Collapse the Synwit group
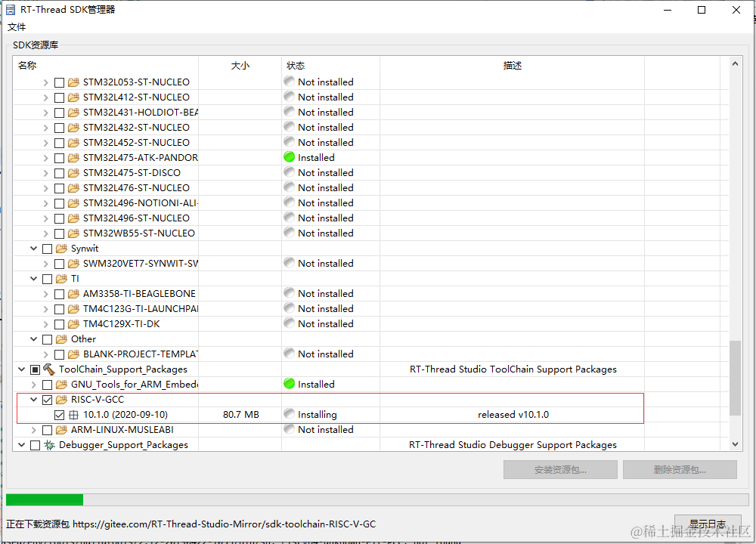This screenshot has width=756, height=544. 33,249
